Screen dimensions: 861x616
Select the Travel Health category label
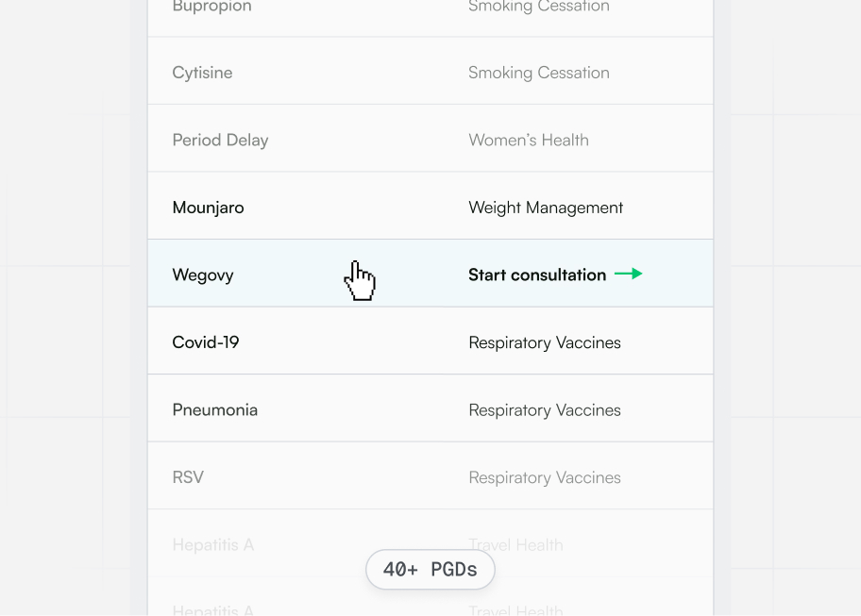[516, 544]
